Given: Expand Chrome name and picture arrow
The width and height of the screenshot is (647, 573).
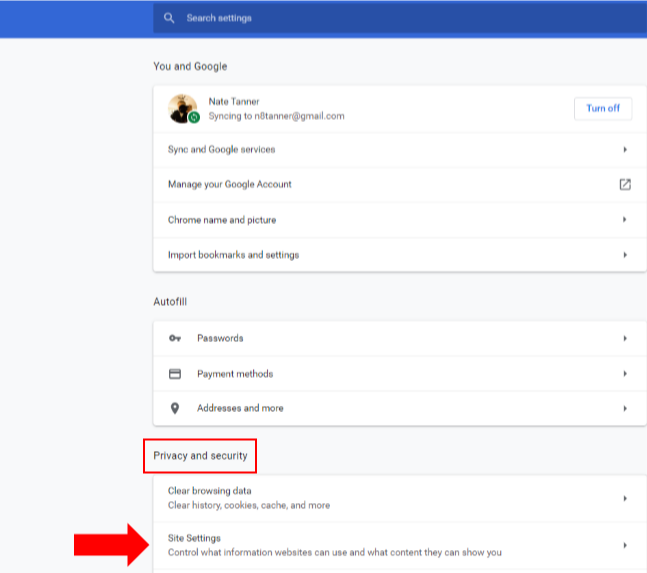Looking at the screenshot, I should tap(625, 220).
